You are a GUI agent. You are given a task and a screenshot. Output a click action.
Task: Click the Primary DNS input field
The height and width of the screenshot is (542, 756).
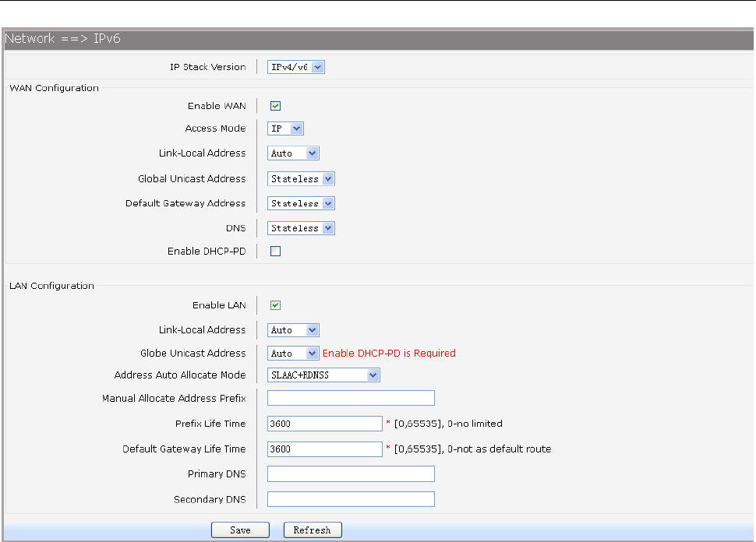click(x=351, y=473)
